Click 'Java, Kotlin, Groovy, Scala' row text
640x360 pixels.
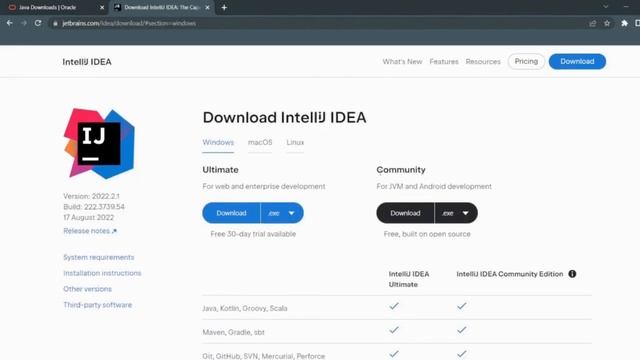[245, 308]
